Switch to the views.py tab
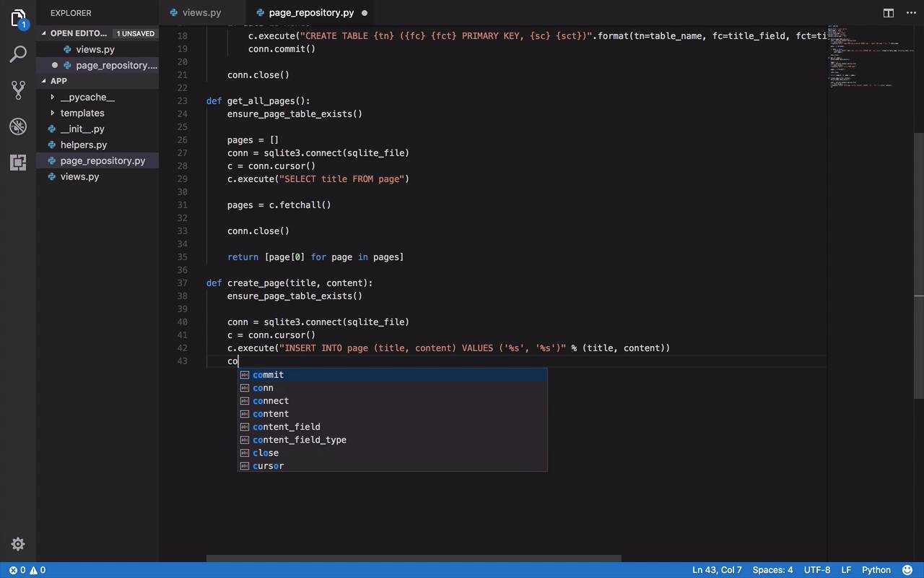 click(x=202, y=13)
